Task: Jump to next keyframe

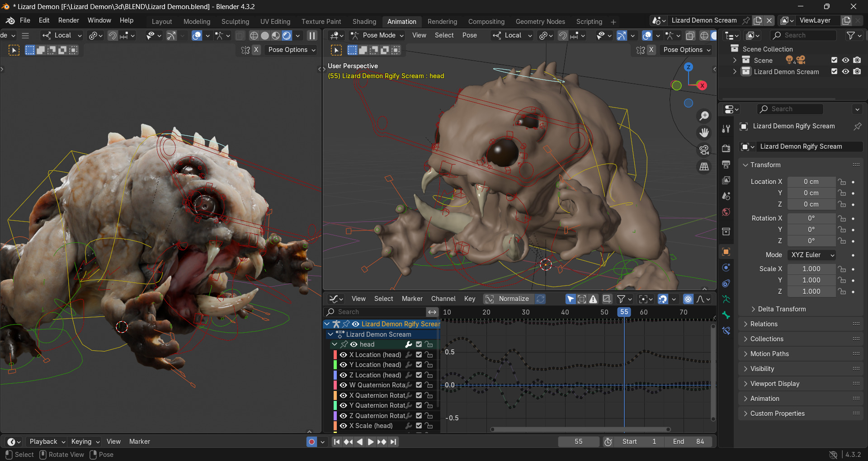Action: (x=382, y=442)
